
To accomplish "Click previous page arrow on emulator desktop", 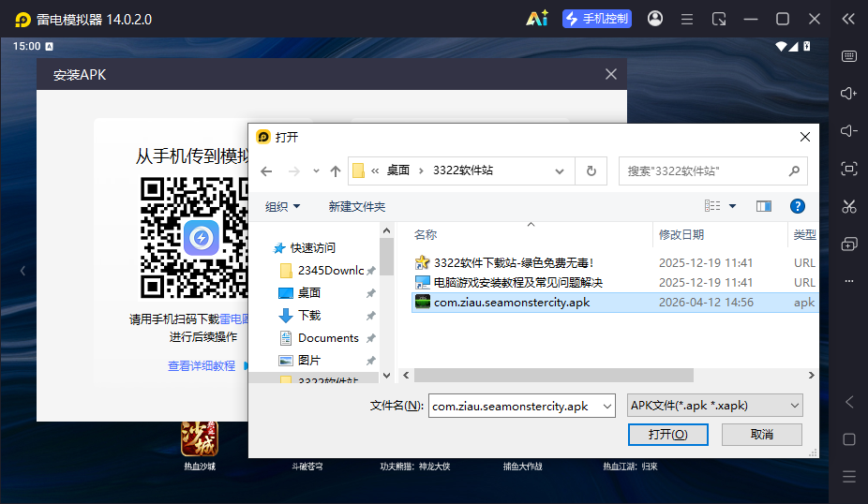I will 22,271.
